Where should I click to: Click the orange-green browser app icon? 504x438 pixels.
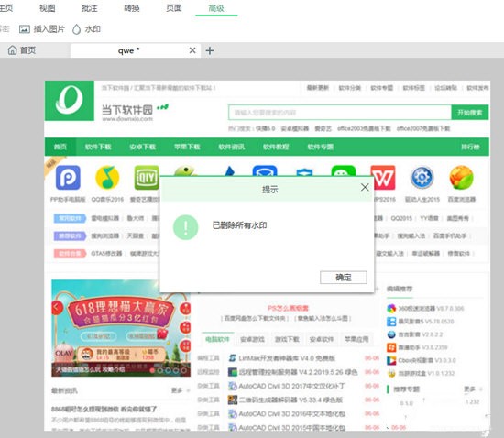(461, 178)
